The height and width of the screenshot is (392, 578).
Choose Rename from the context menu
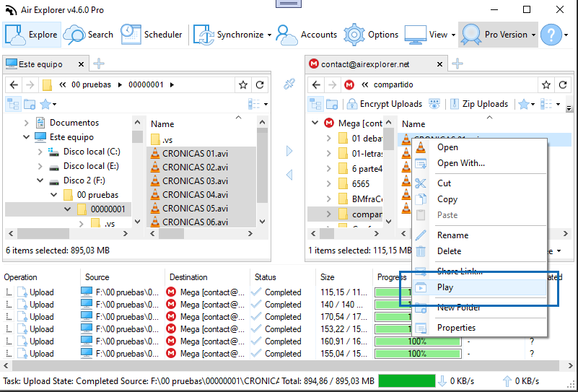[x=479, y=235]
